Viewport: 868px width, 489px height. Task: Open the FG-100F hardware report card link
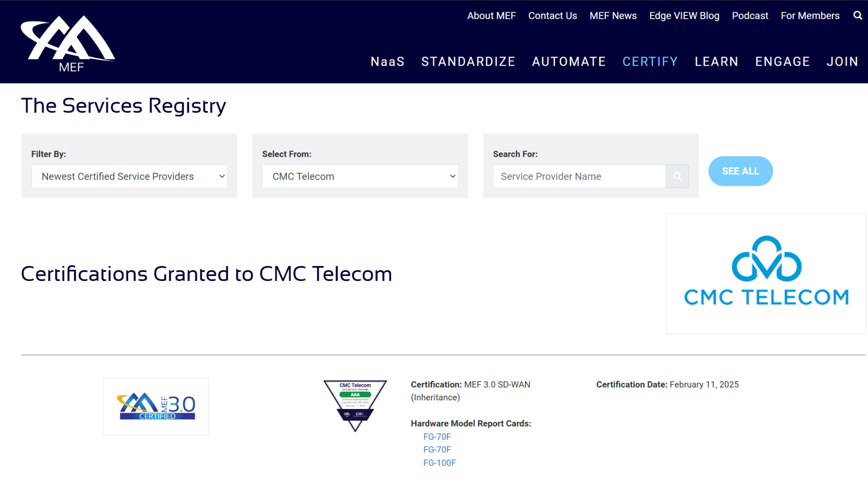439,462
